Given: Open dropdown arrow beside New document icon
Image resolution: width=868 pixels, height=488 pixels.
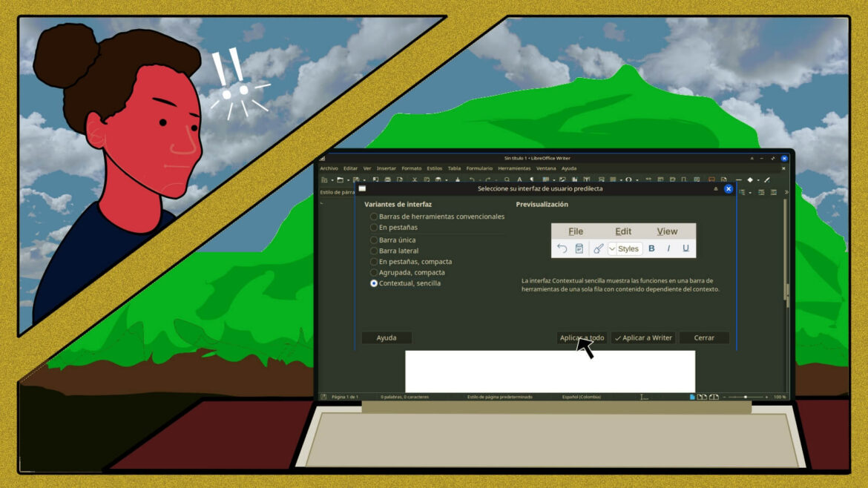Looking at the screenshot, I should click(x=332, y=180).
